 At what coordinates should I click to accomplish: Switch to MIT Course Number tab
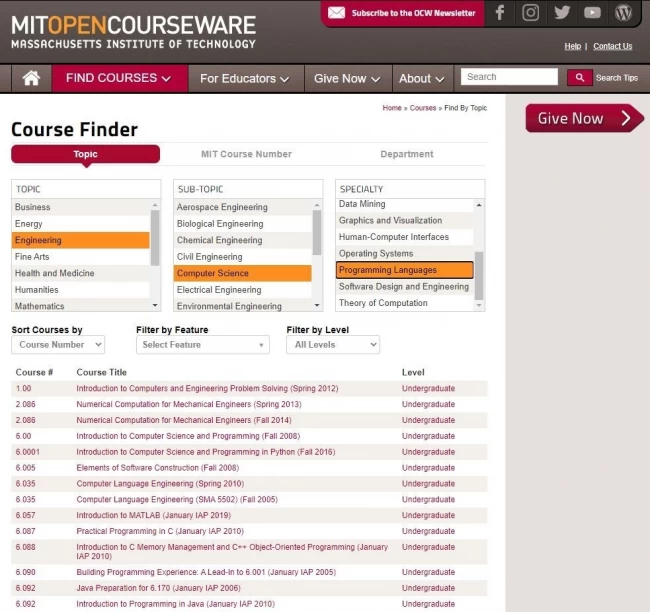[246, 154]
